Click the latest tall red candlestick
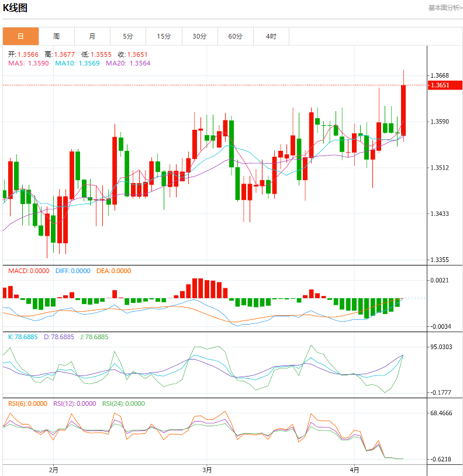This screenshot has height=476, width=463. (403, 111)
